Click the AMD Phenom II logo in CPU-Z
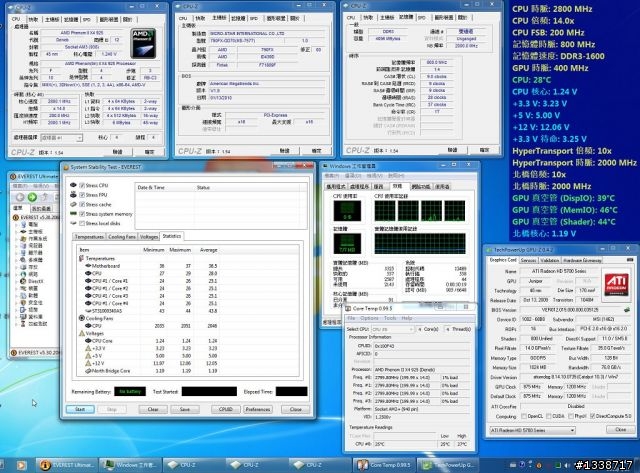This screenshot has height=473, width=640. [x=143, y=43]
